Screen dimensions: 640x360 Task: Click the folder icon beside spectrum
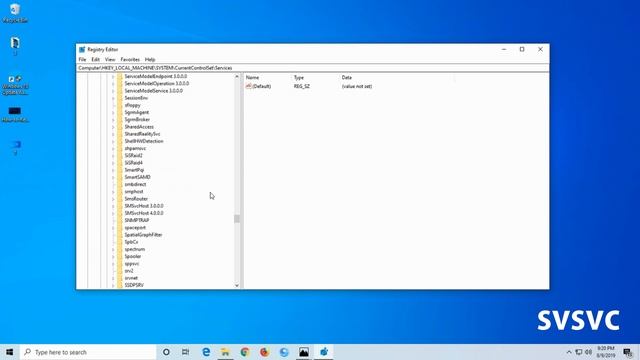pos(120,249)
